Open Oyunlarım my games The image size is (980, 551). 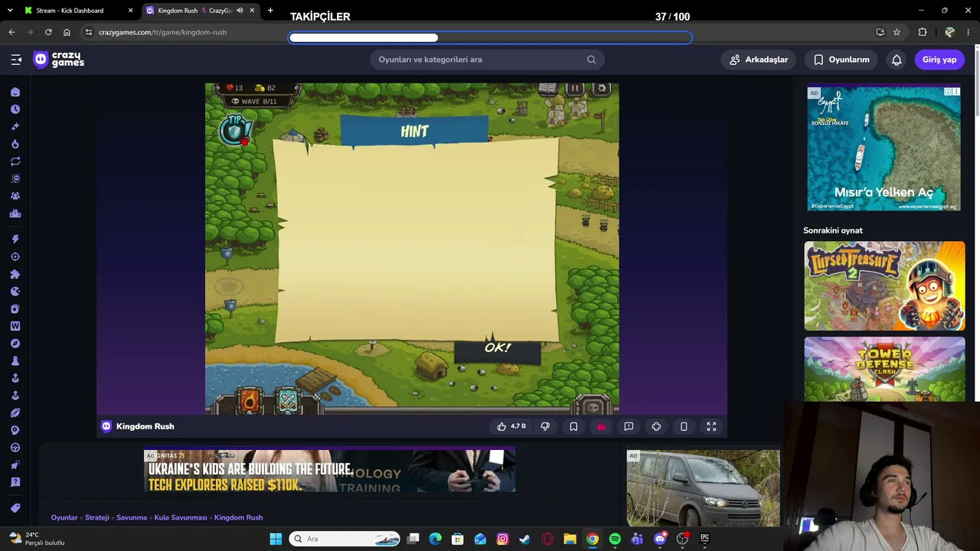click(841, 60)
